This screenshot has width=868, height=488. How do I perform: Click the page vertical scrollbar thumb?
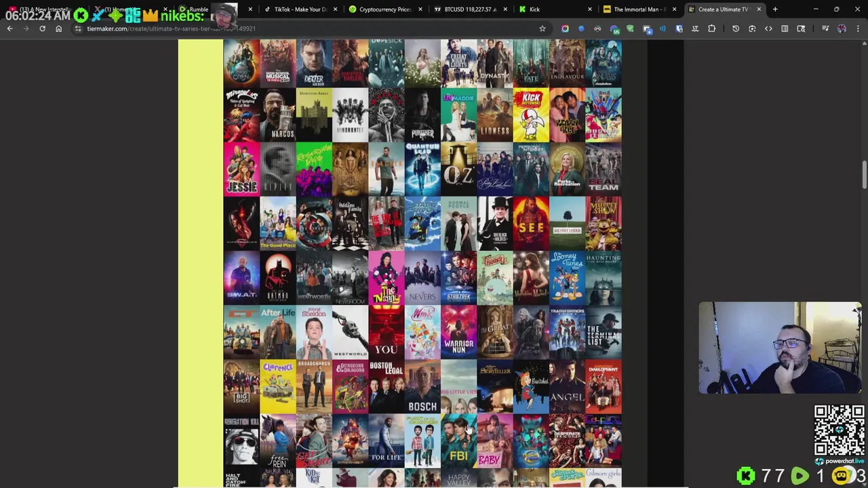(x=864, y=175)
